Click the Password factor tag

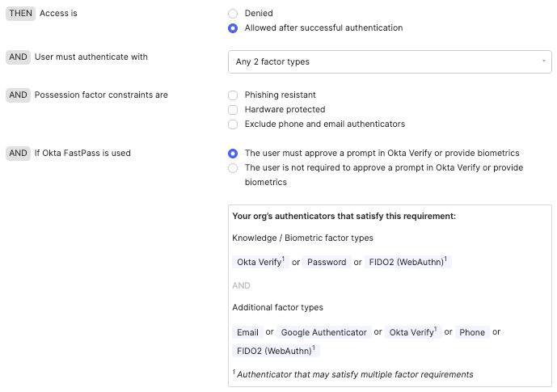327,262
